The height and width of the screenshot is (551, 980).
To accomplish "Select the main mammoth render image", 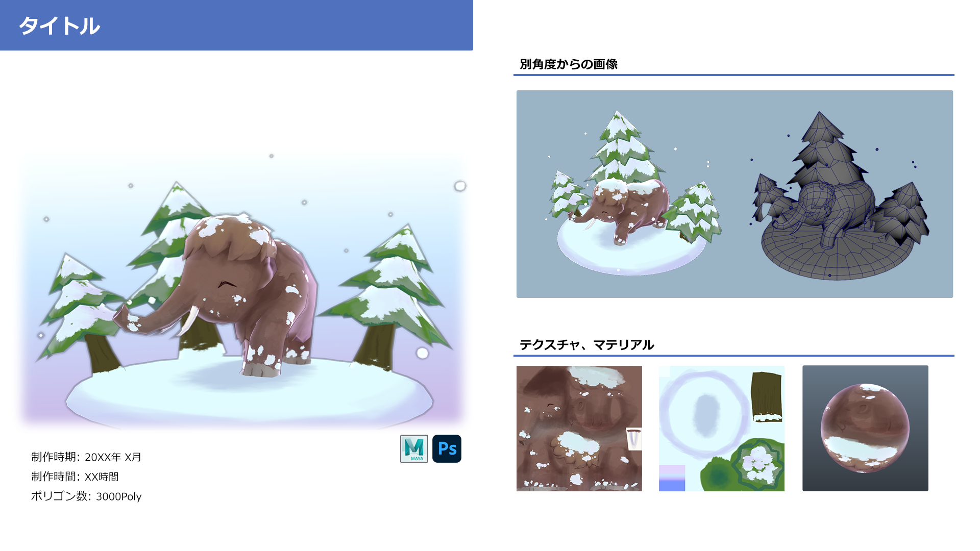I will (x=244, y=291).
